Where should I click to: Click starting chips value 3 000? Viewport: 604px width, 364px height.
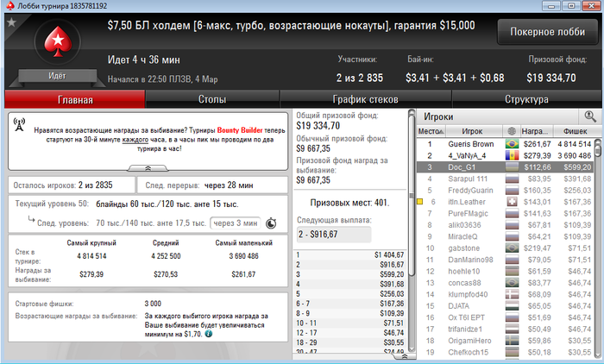(153, 304)
